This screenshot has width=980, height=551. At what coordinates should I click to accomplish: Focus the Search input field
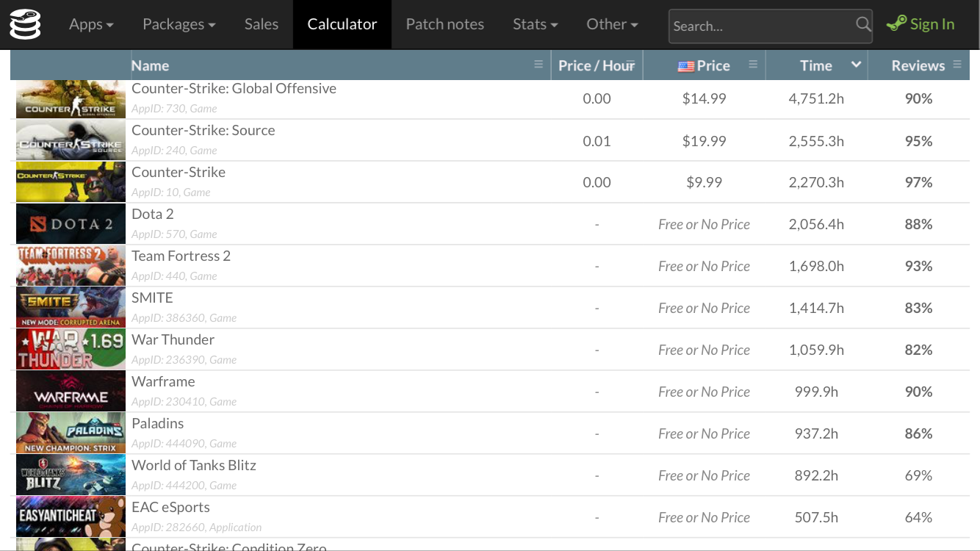click(760, 26)
